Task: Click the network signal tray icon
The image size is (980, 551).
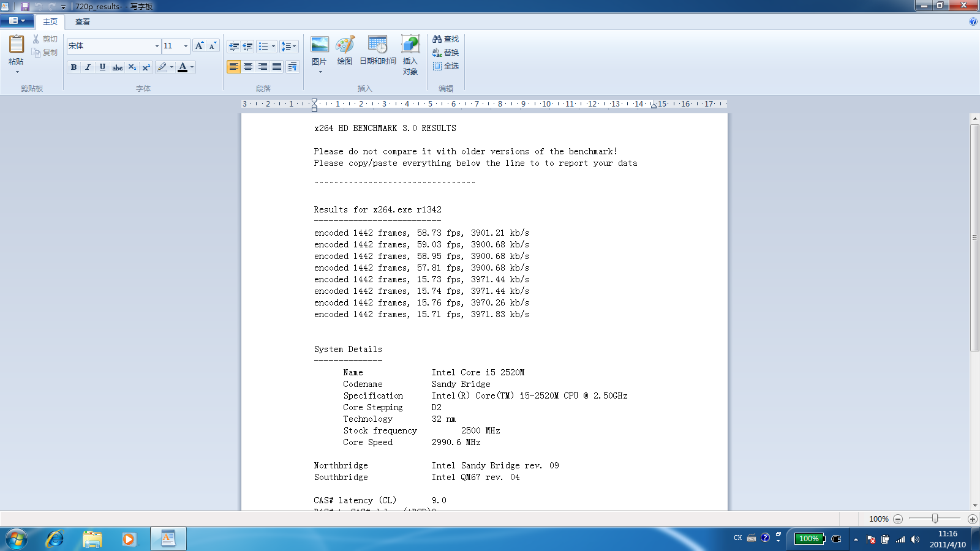Action: [900, 539]
